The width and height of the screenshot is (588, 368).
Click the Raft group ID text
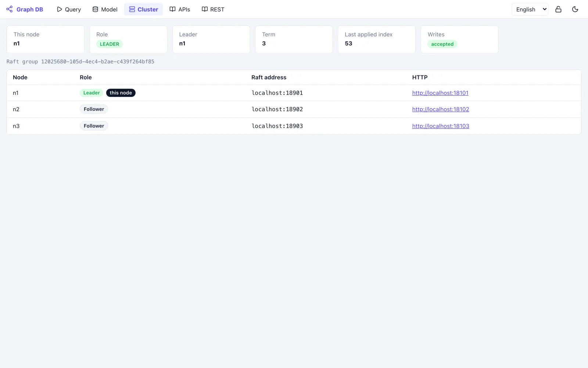[80, 61]
